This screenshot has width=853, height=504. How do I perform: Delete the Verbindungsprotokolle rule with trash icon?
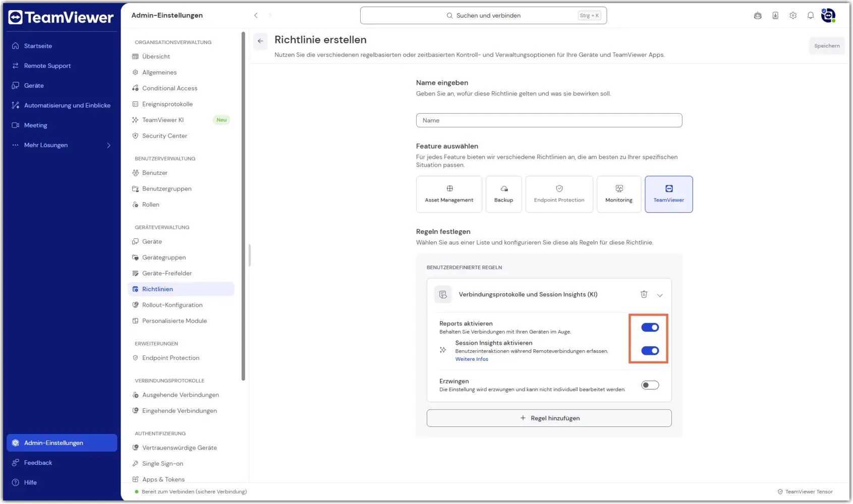(x=644, y=294)
